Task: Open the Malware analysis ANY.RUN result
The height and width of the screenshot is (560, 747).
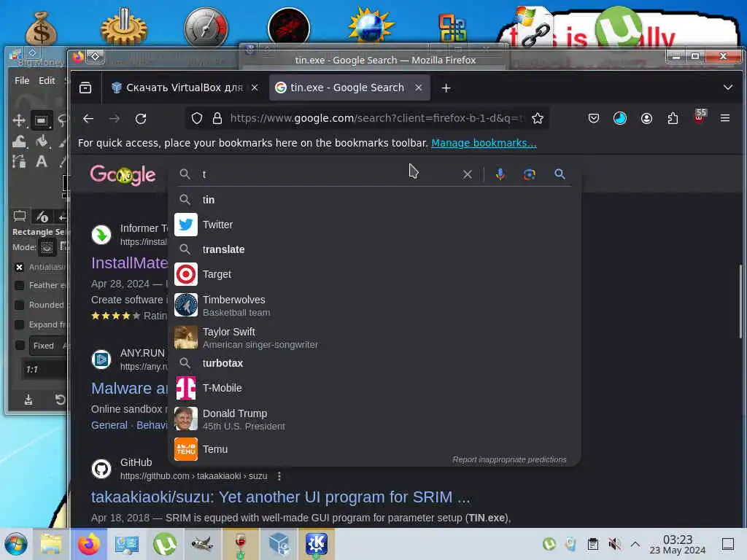Action: coord(130,389)
